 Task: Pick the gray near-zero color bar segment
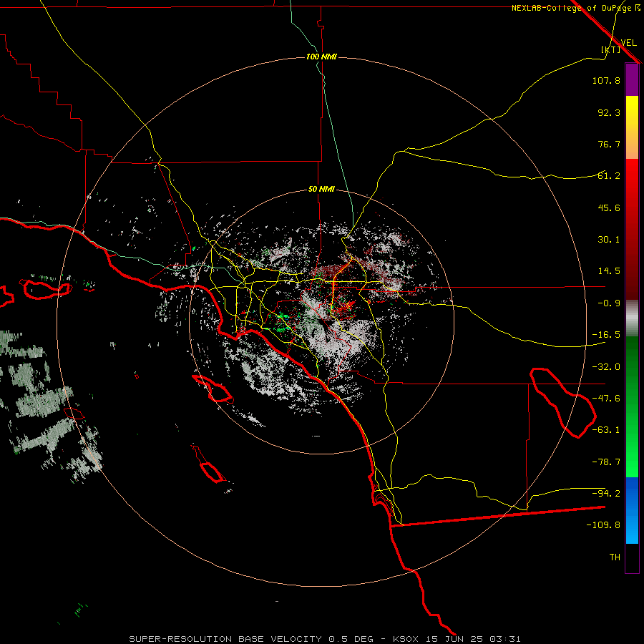(x=632, y=318)
